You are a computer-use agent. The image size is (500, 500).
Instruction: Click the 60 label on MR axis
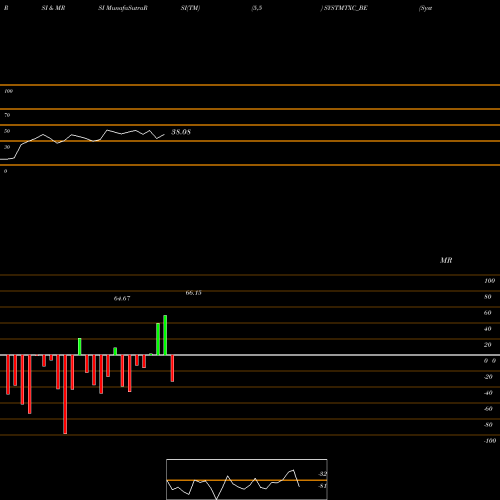coord(488,313)
